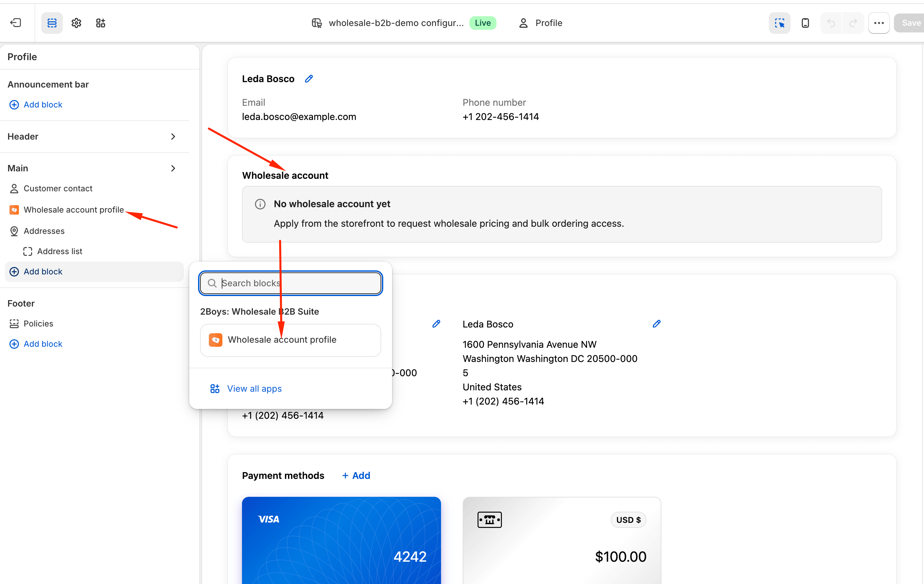Edit Leda Bosco address pencil icon
The width and height of the screenshot is (924, 584).
click(657, 323)
